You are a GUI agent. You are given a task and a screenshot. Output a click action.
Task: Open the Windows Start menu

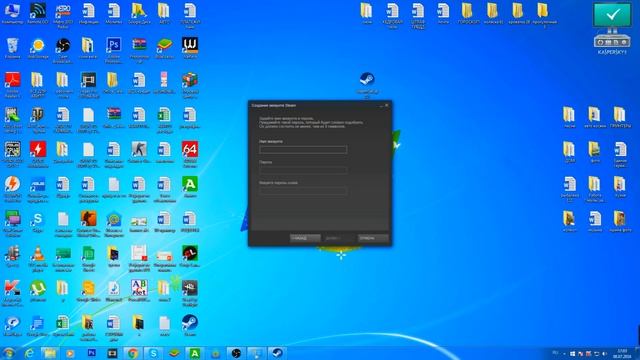pos(8,353)
